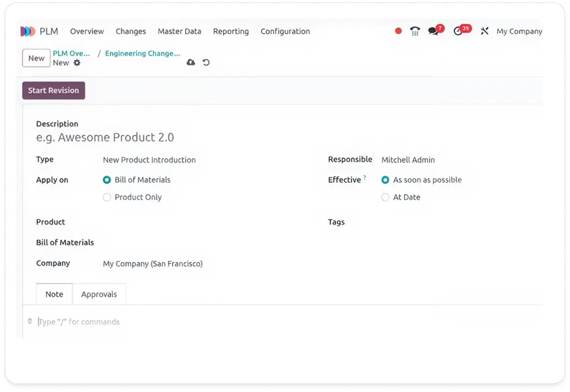Click the debug tools wrench icon

[484, 32]
